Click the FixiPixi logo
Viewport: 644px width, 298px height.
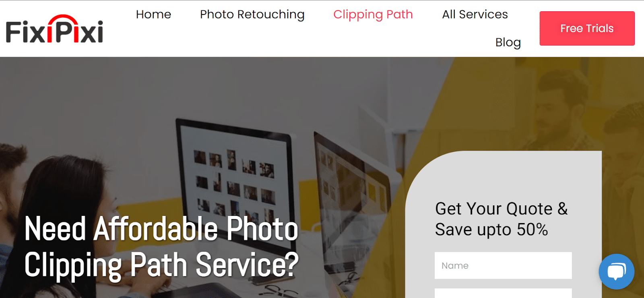(x=54, y=29)
